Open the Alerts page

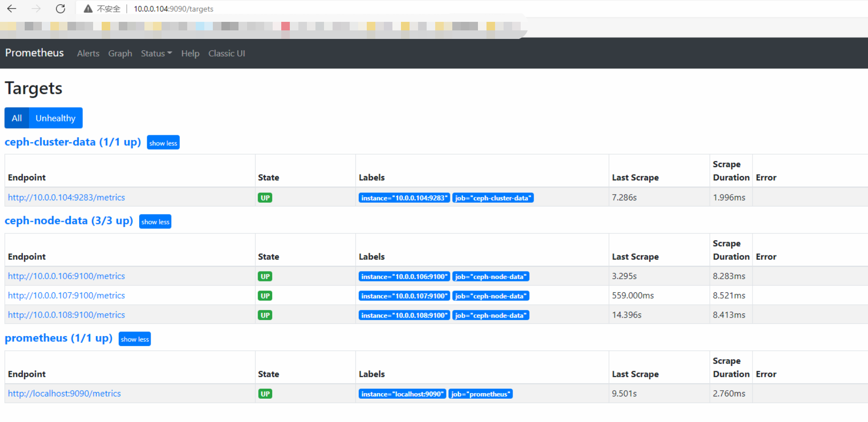[x=88, y=53]
